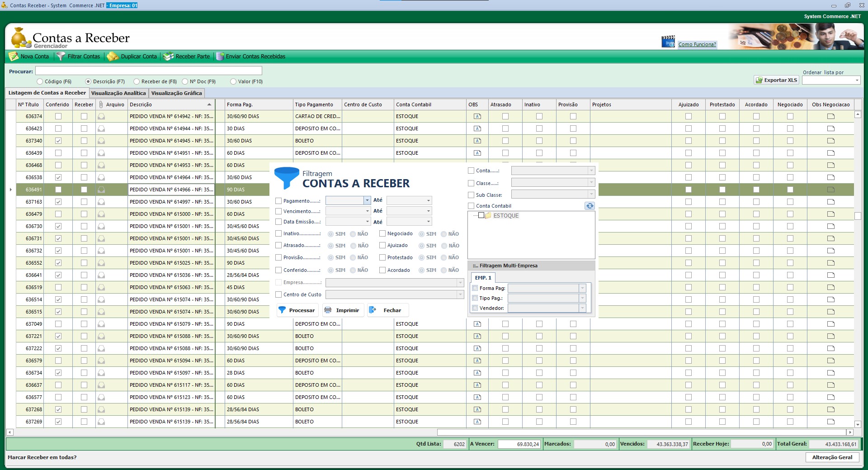Click Duplicar Conta icon in toolbar

(x=113, y=57)
